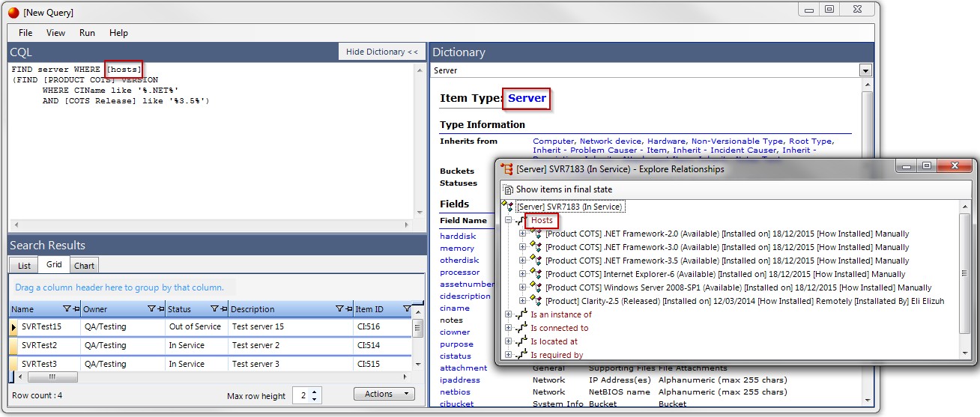Click the harddisk field name link
Viewport: 980px width, 417px height.
point(456,236)
